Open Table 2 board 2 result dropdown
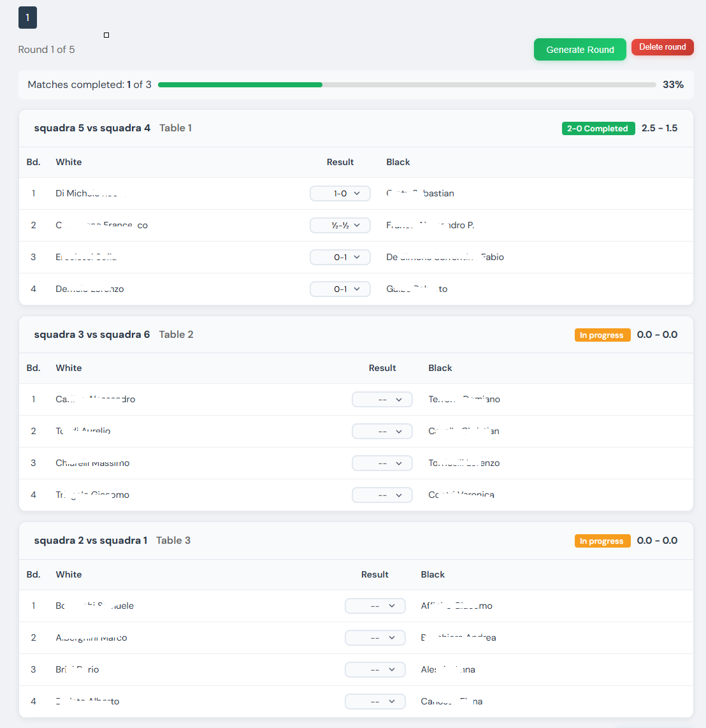This screenshot has height=728, width=706. [x=382, y=431]
